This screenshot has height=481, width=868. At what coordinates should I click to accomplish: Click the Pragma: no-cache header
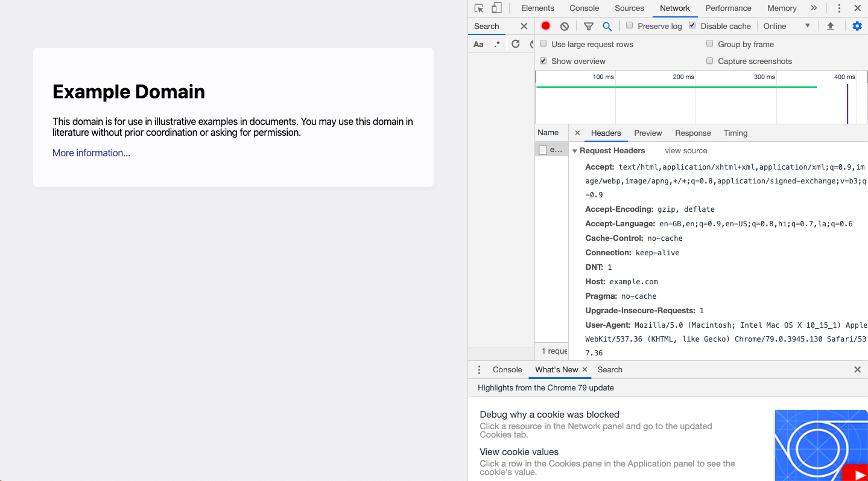click(621, 296)
